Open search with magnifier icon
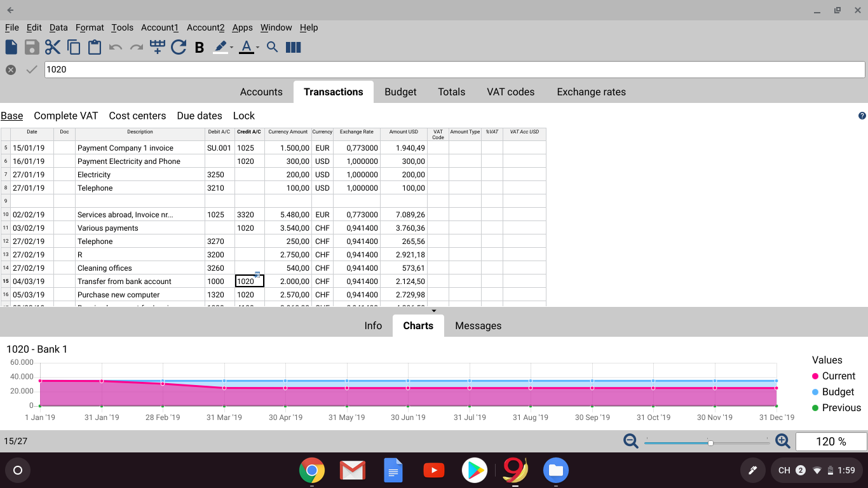868x488 pixels. [x=273, y=47]
